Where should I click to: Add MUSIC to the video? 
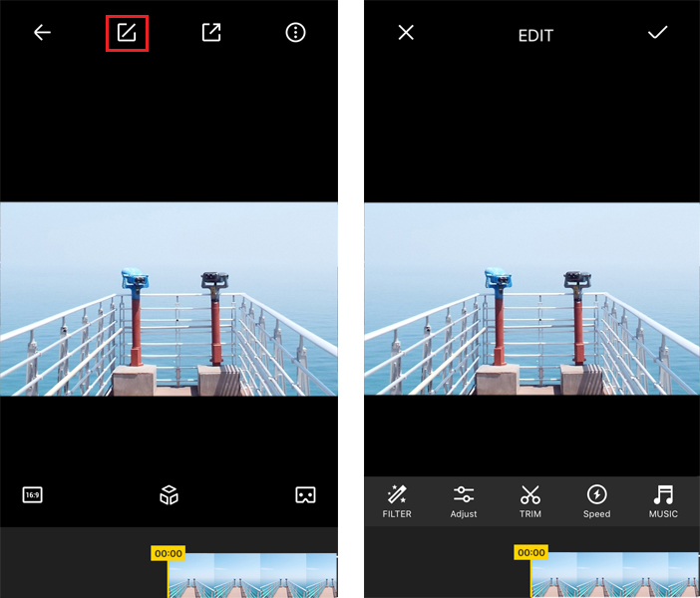(663, 501)
